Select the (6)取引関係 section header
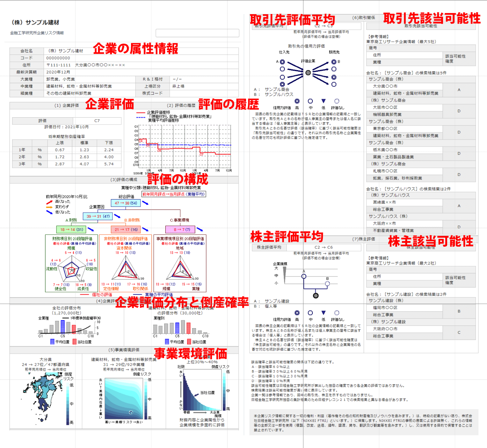Image resolution: width=487 pixels, height=448 pixels. tap(364, 18)
